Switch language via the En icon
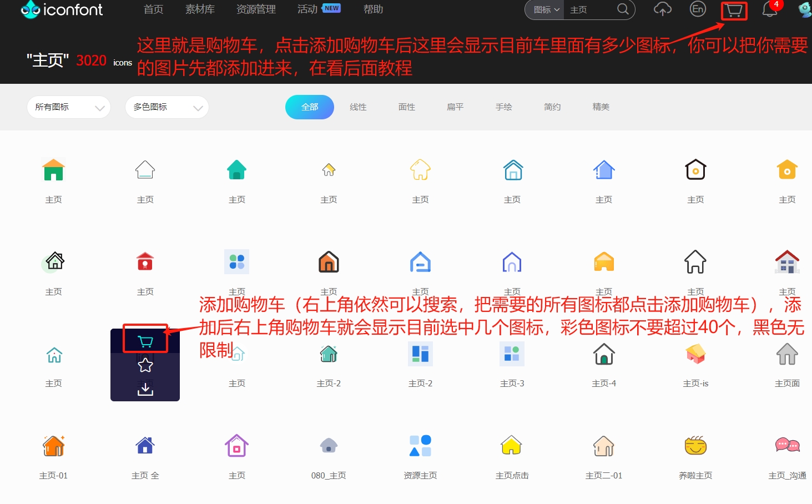 (698, 9)
